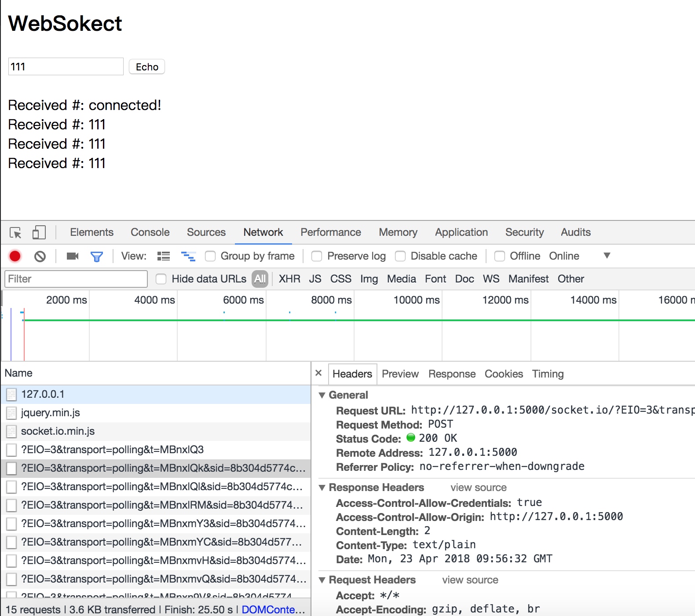This screenshot has width=695, height=616.
Task: Click the inspect element selector icon
Action: pyautogui.click(x=15, y=233)
